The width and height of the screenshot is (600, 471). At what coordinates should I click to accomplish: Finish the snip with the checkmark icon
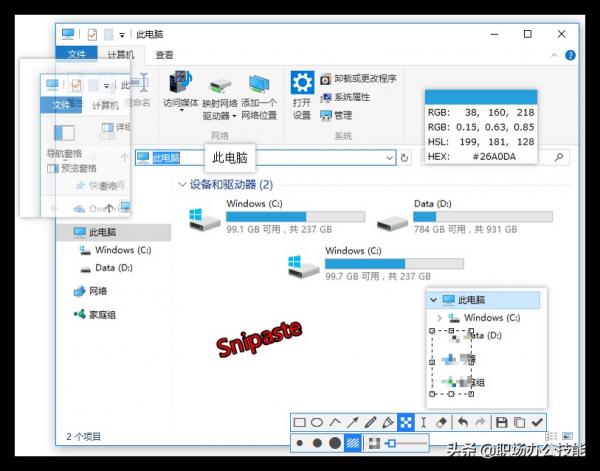click(x=537, y=422)
